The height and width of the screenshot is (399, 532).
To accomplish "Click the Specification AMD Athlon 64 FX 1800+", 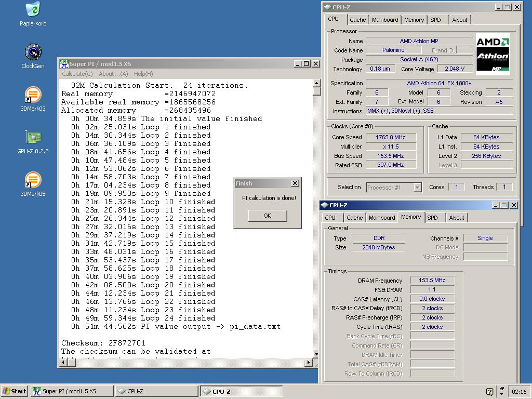I will click(x=439, y=83).
